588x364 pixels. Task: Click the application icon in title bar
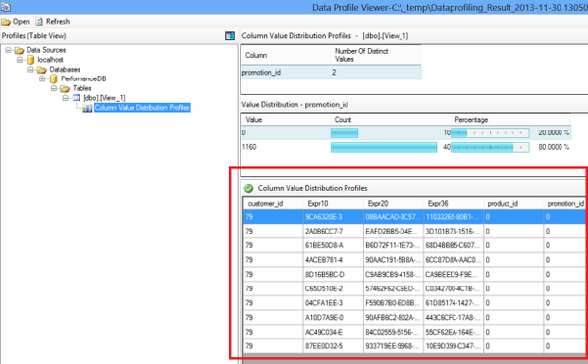coord(5,6)
